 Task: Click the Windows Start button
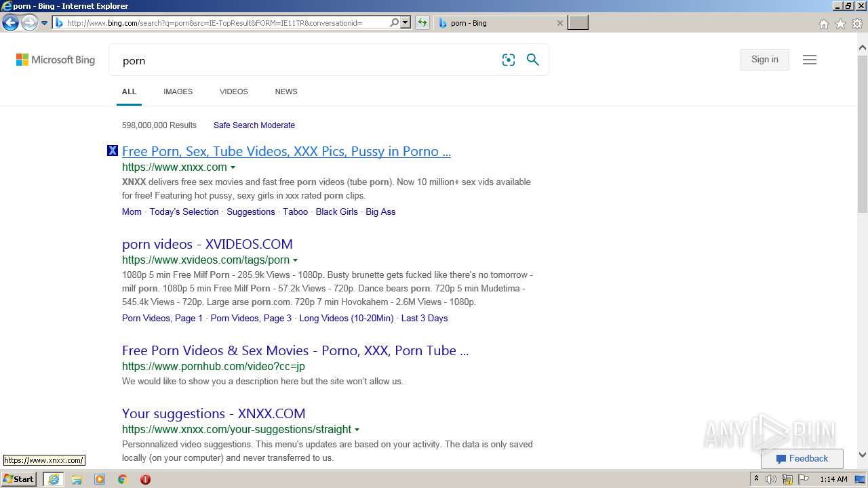coord(19,479)
